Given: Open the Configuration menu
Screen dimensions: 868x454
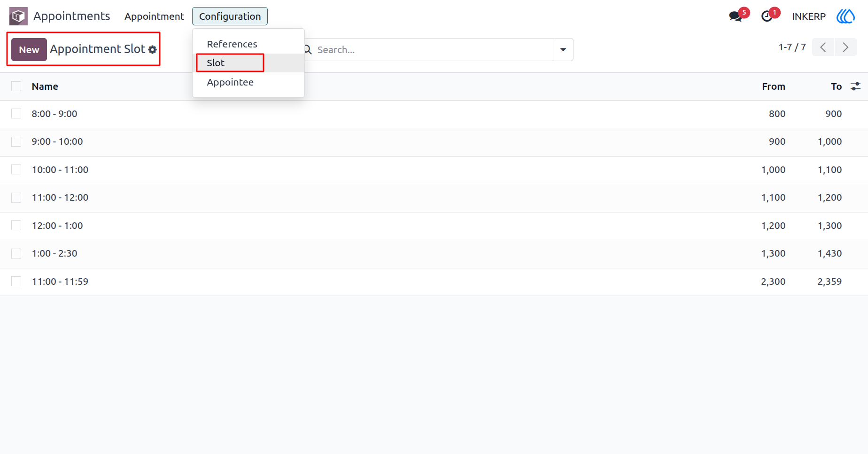Looking at the screenshot, I should click(230, 16).
